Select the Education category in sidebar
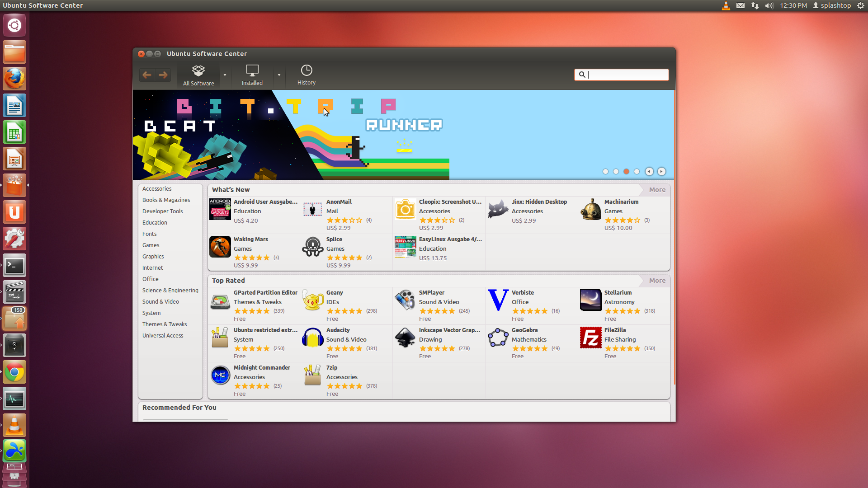Viewport: 868px width, 488px height. pyautogui.click(x=155, y=222)
